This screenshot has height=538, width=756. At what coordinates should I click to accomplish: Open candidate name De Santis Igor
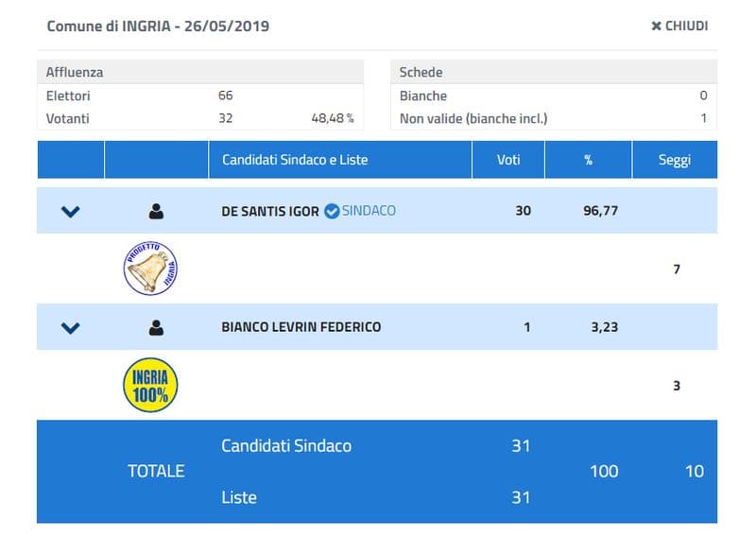click(x=269, y=211)
